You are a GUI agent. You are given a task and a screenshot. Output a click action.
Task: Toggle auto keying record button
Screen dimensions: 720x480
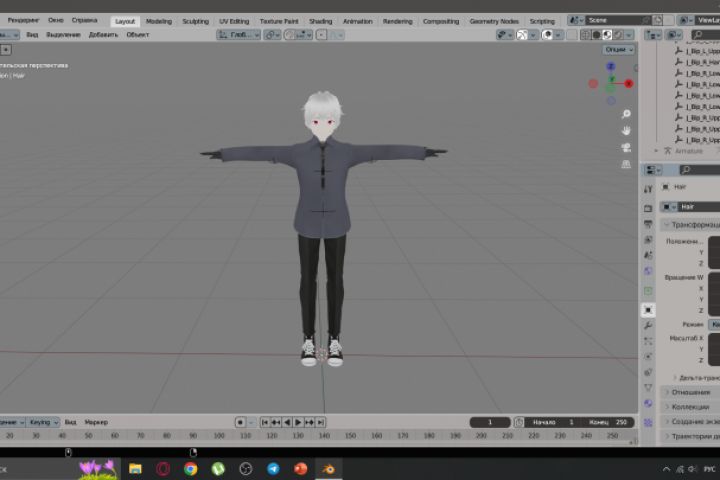(x=240, y=422)
